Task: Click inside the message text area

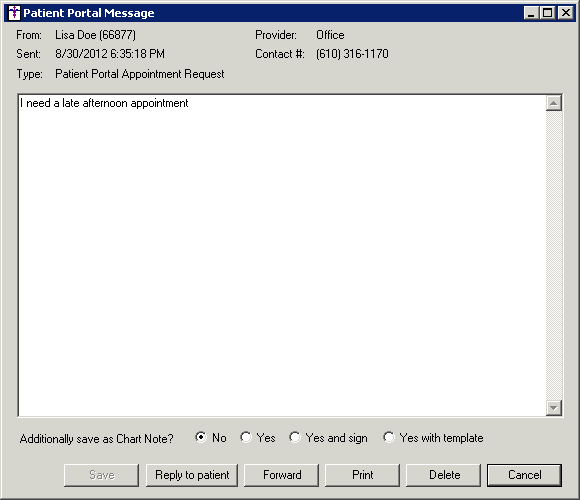Action: pos(282,256)
